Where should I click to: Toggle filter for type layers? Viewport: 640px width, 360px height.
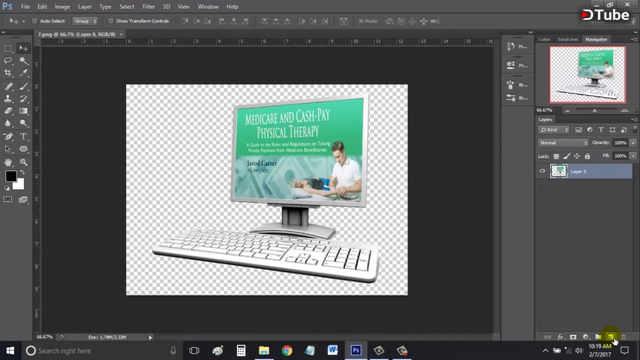pos(601,130)
